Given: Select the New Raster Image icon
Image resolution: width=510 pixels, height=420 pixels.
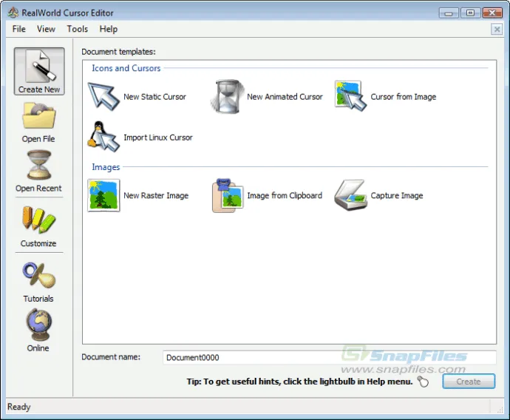Looking at the screenshot, I should click(x=103, y=195).
